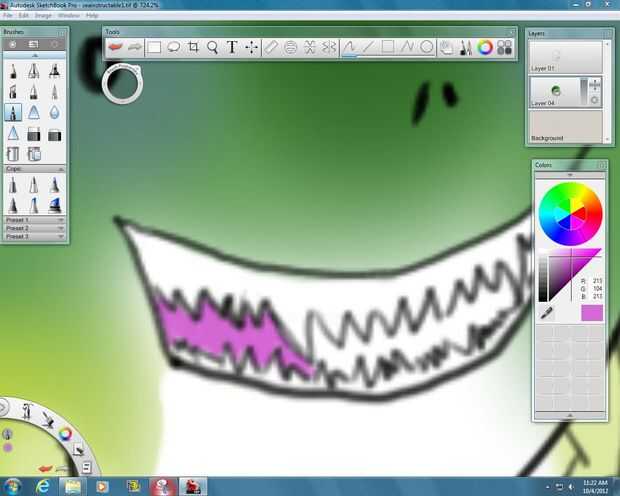Expand the bottom arrow bar of the Colors panel
Image resolution: width=620 pixels, height=496 pixels.
tap(570, 415)
